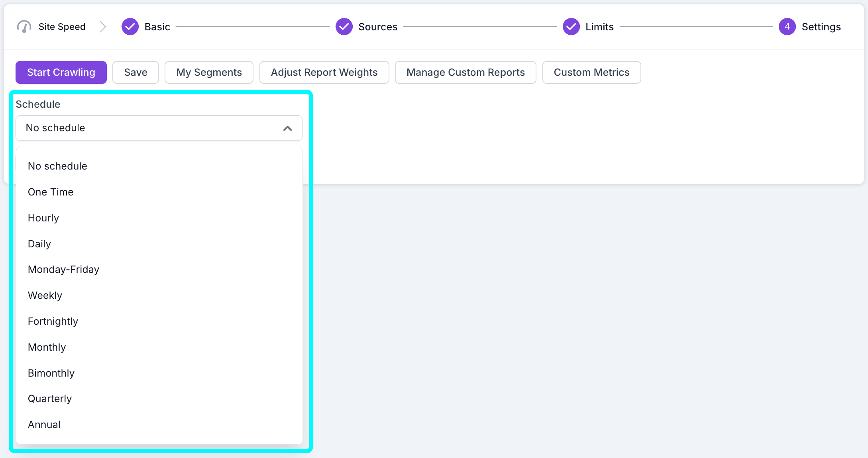Image resolution: width=868 pixels, height=458 pixels.
Task: Click the Sources step checkmark icon
Action: 344,26
